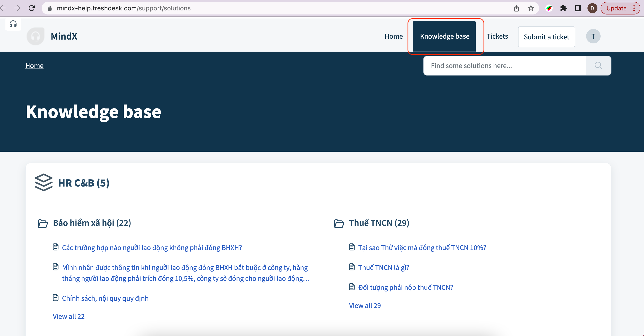
Task: Open Chrome Update menu button
Action: coord(620,8)
